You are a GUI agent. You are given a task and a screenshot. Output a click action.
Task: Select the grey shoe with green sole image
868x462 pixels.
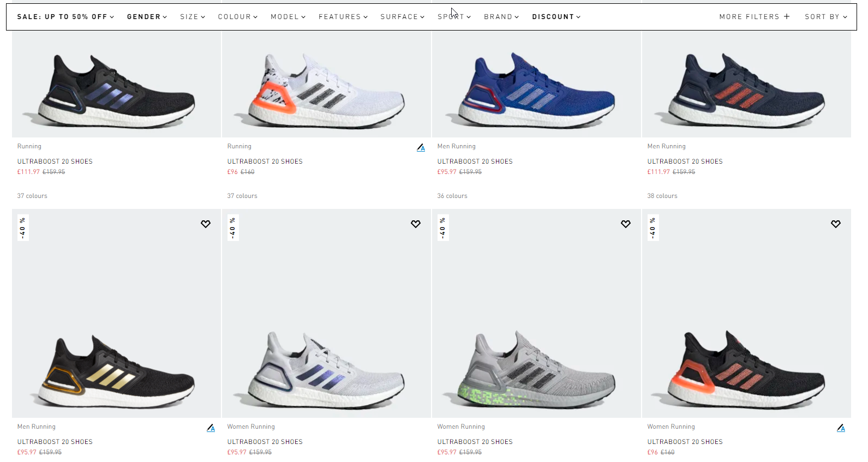click(x=537, y=314)
